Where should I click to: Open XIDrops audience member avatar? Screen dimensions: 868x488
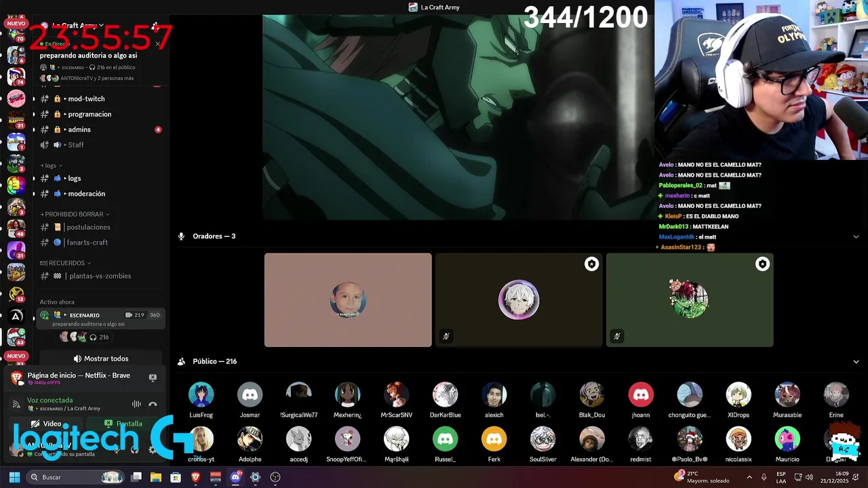(x=738, y=394)
